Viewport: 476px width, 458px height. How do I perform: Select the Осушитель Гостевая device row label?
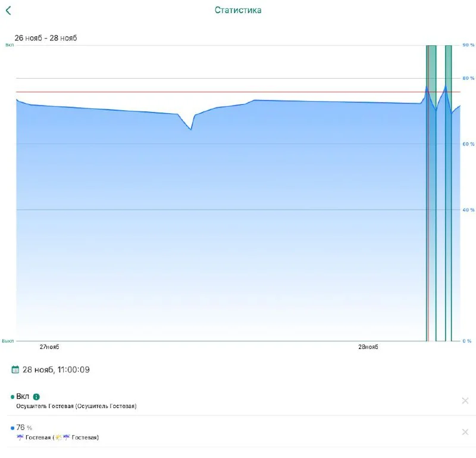[x=76, y=406]
